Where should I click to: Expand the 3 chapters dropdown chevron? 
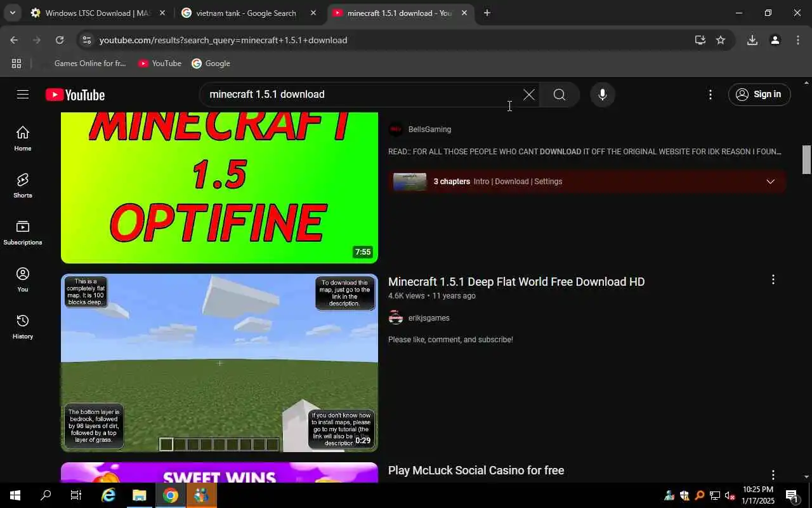[x=770, y=182]
